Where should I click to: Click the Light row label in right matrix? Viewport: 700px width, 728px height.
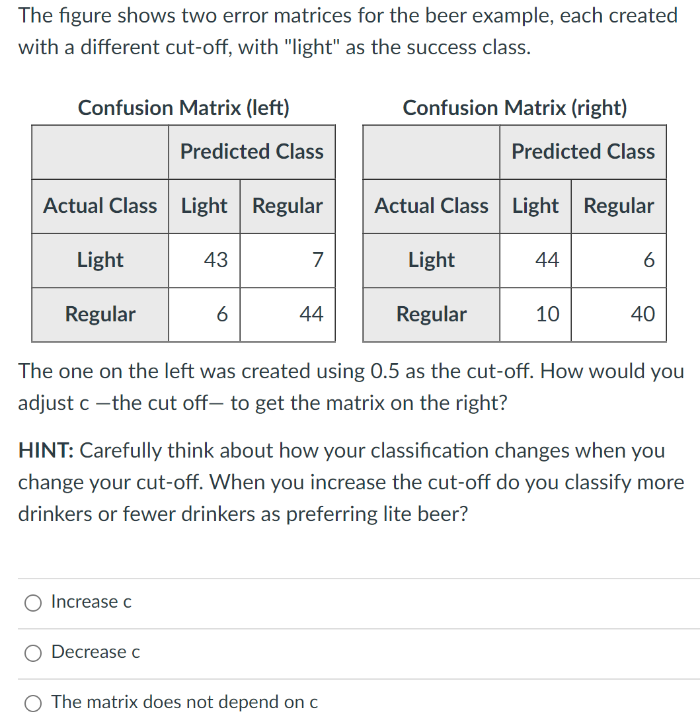430,260
